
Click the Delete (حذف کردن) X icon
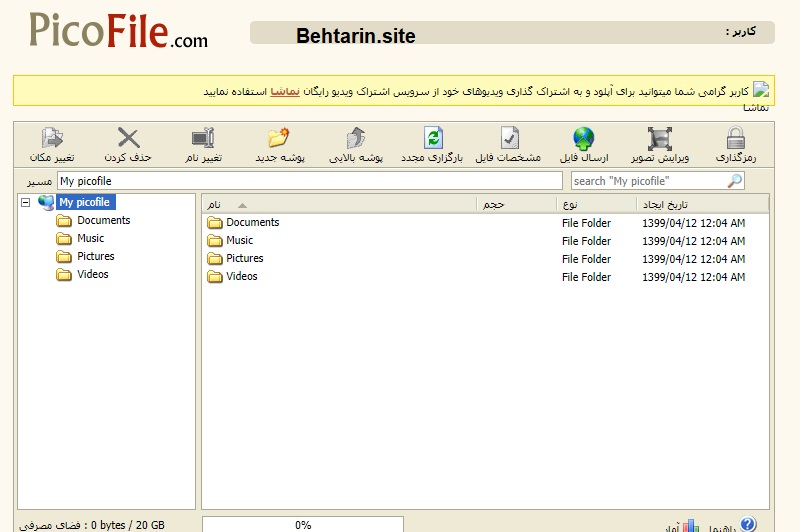[x=128, y=138]
